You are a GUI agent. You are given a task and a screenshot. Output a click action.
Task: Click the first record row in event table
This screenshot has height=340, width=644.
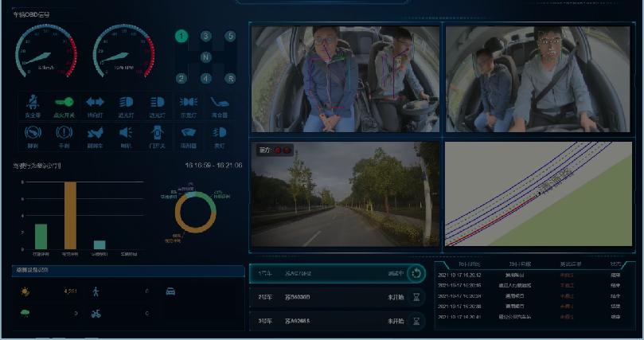[x=533, y=275]
